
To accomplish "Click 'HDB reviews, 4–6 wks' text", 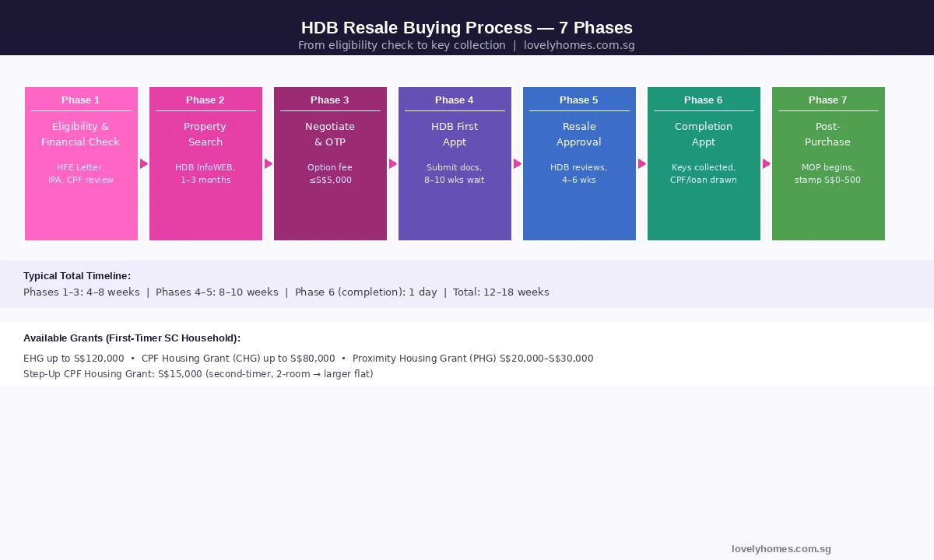I will (579, 173).
